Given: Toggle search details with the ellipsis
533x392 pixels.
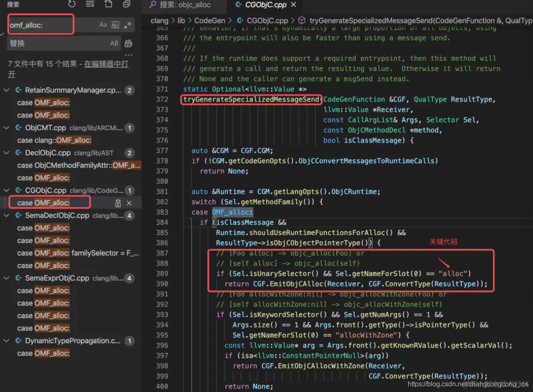Looking at the screenshot, I should (x=128, y=55).
